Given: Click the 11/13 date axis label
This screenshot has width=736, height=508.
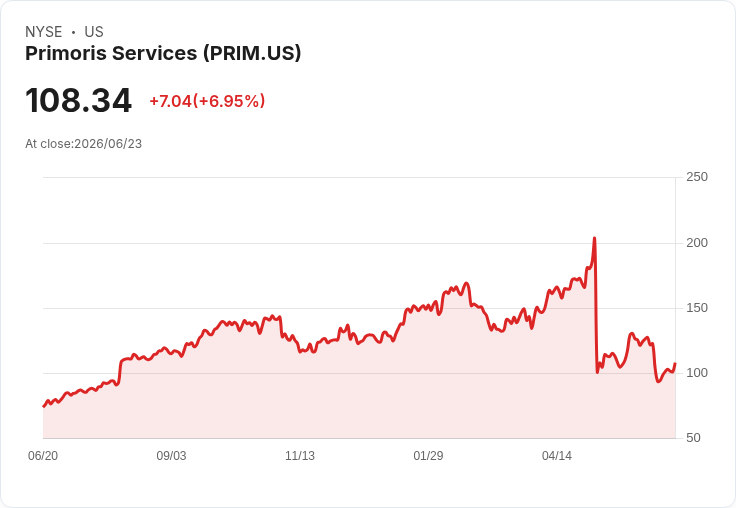Looking at the screenshot, I should click(300, 456).
